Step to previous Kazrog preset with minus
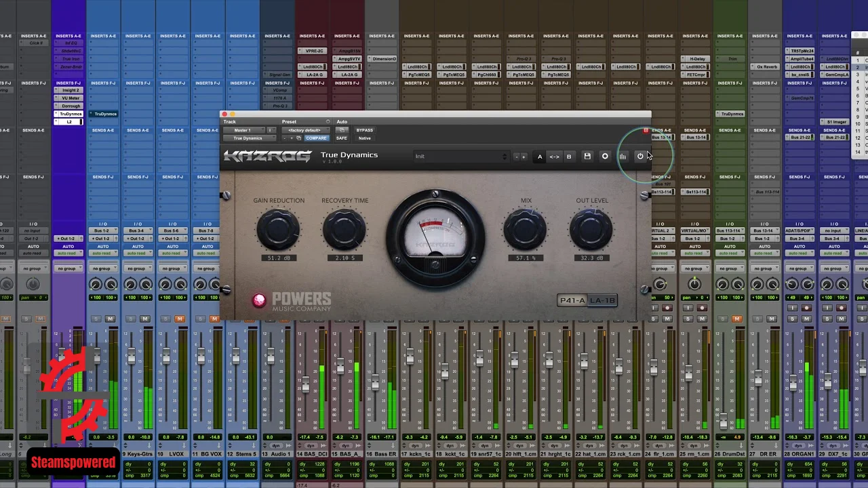868x488 pixels. click(517, 157)
